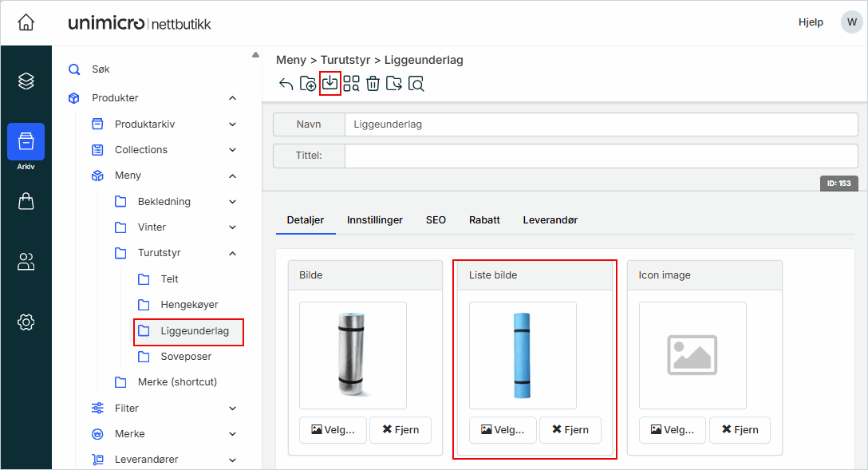This screenshot has height=470, width=868.
Task: Collapse the Turutstyr folder chevron
Action: pyautogui.click(x=232, y=254)
